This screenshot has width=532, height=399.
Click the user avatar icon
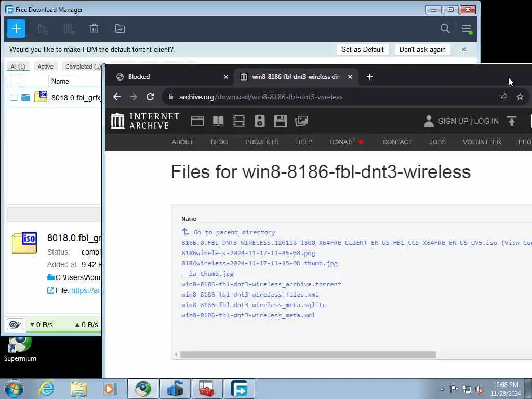[x=429, y=121]
